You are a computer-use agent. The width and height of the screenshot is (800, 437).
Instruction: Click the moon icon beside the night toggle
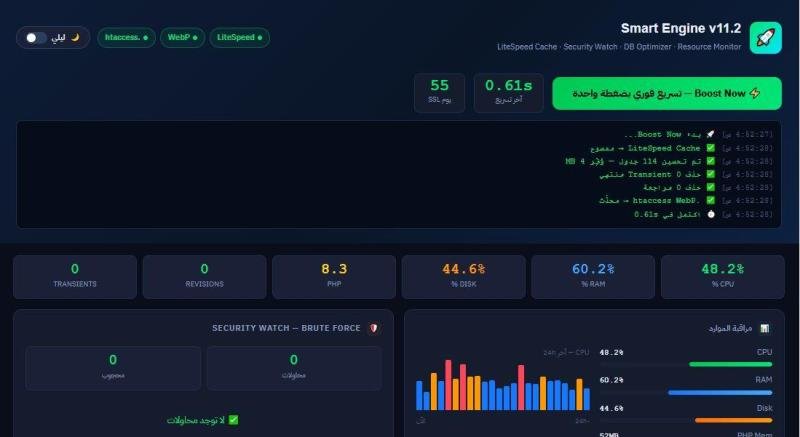(x=73, y=38)
